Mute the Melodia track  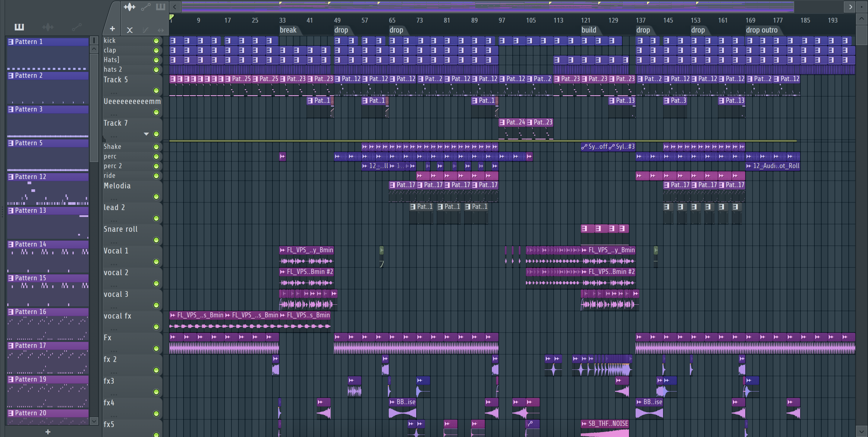click(x=156, y=197)
